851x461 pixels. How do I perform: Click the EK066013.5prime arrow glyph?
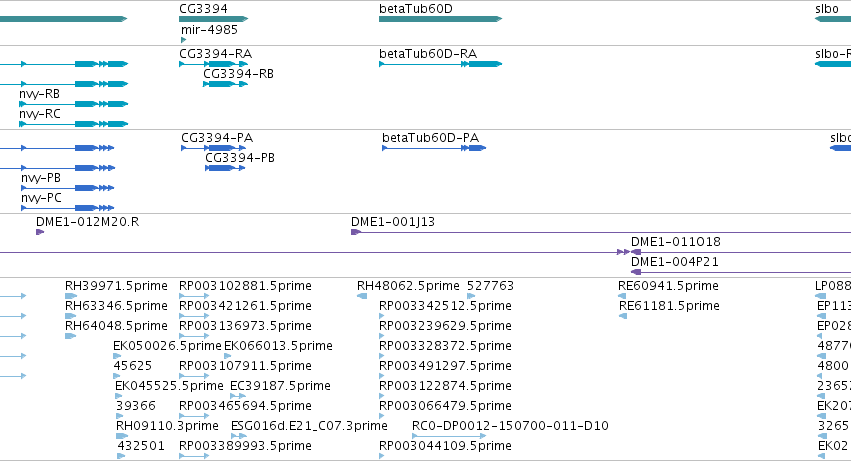click(x=227, y=356)
